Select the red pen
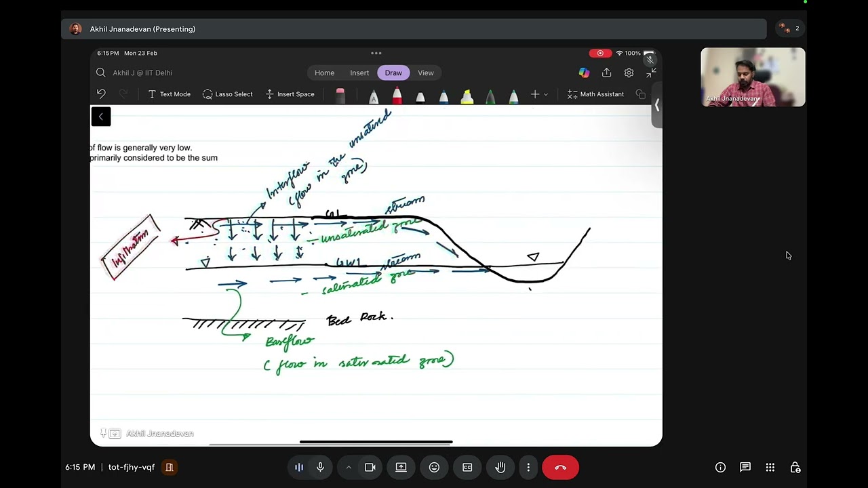 pos(397,96)
